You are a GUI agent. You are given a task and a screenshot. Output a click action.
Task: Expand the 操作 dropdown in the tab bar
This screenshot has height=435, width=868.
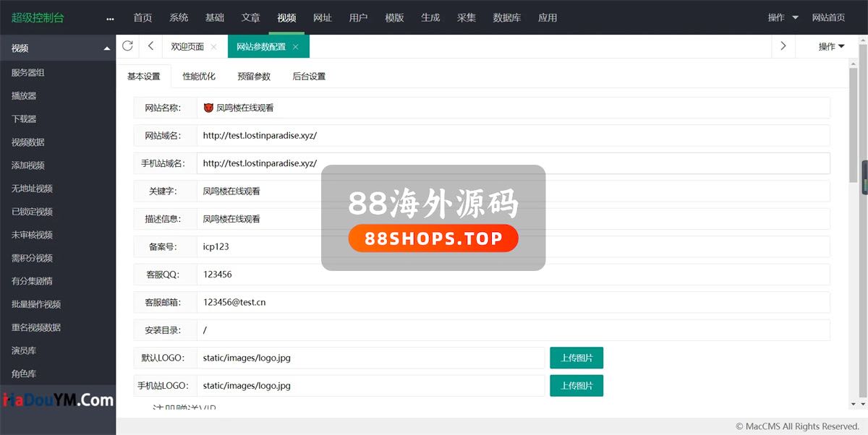click(x=831, y=46)
